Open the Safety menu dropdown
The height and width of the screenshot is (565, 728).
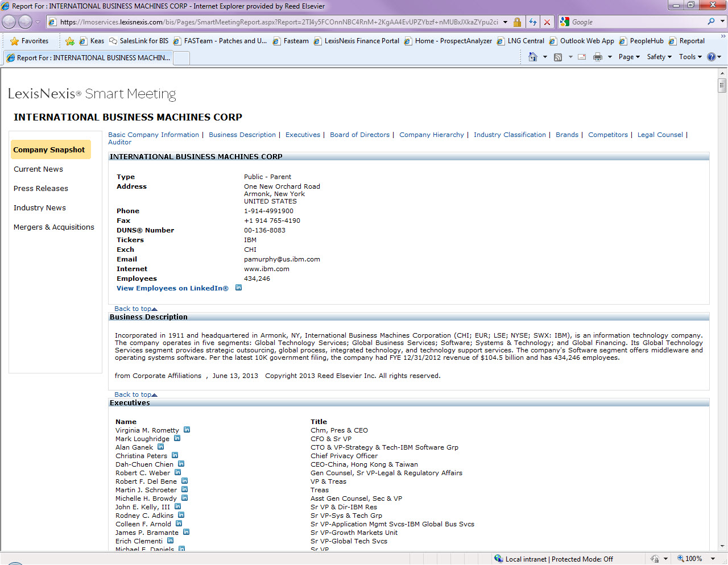pyautogui.click(x=659, y=57)
